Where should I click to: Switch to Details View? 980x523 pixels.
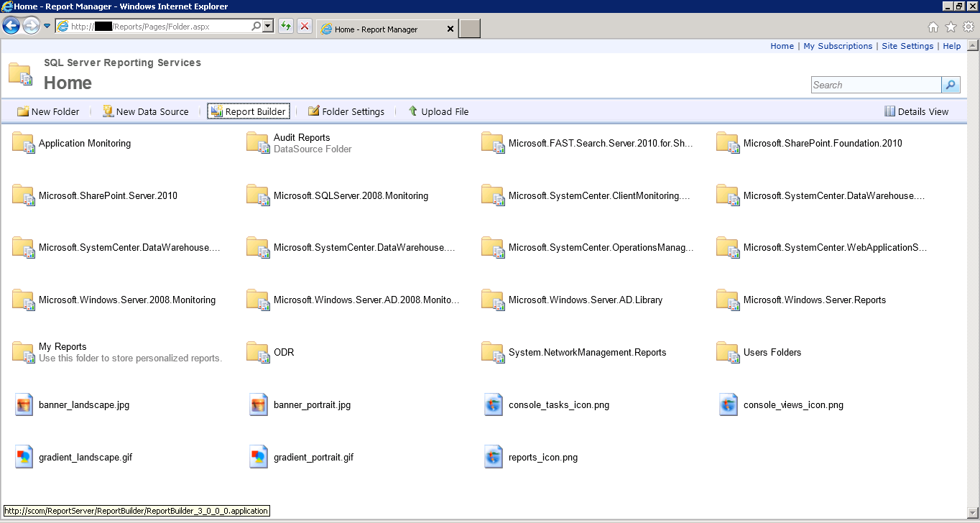click(917, 111)
